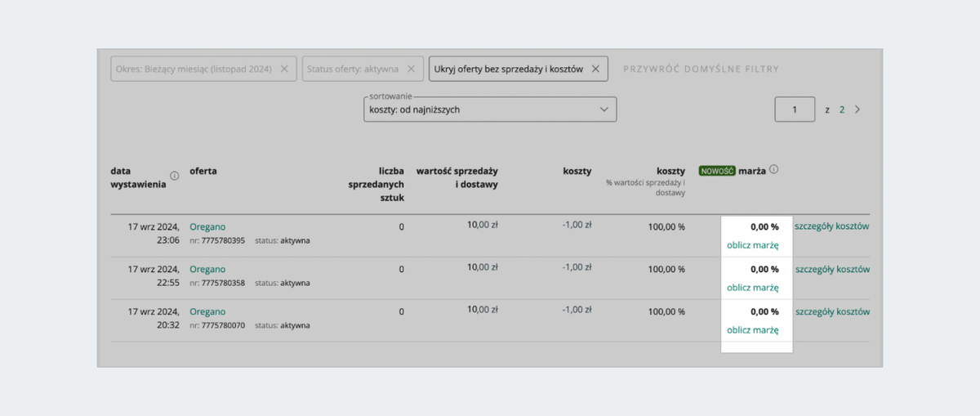The height and width of the screenshot is (416, 980).
Task: Click 'oblicz marżę' in the third row
Action: click(x=753, y=329)
